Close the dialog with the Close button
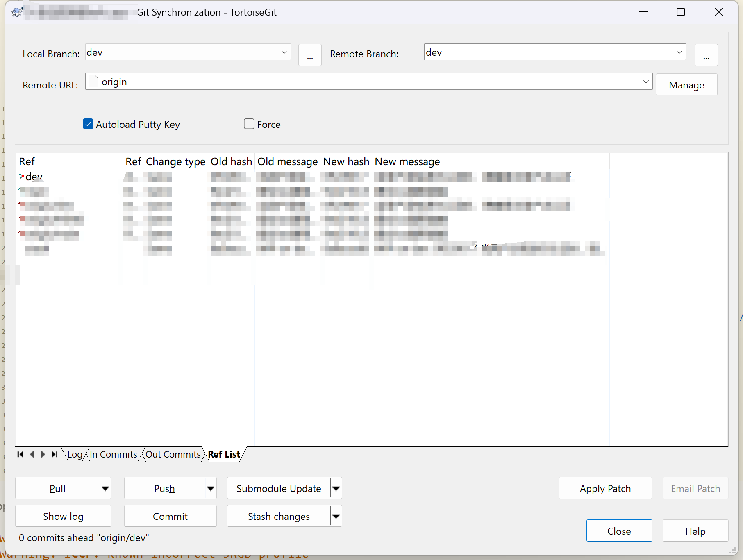Screen dimensions: 743x560 click(619, 531)
